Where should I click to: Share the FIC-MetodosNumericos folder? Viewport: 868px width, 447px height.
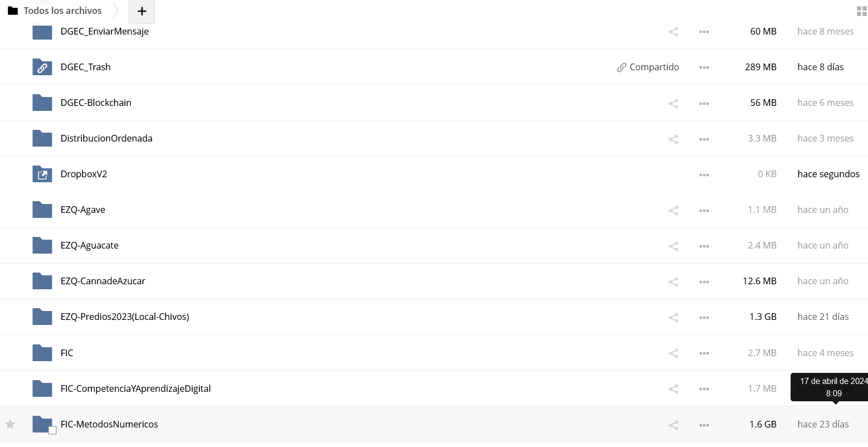(673, 425)
